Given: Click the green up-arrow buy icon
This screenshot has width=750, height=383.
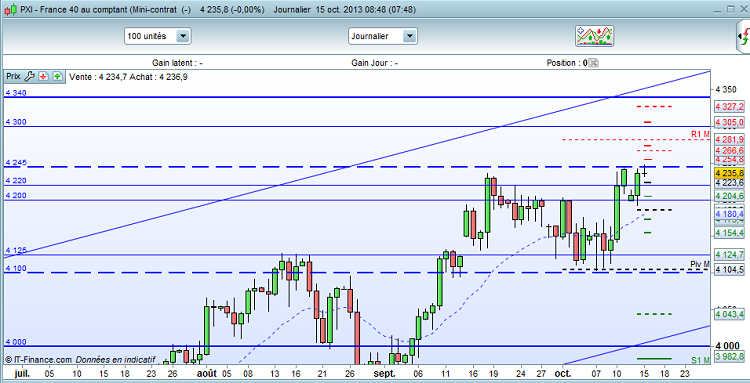Looking at the screenshot, I should click(x=57, y=76).
